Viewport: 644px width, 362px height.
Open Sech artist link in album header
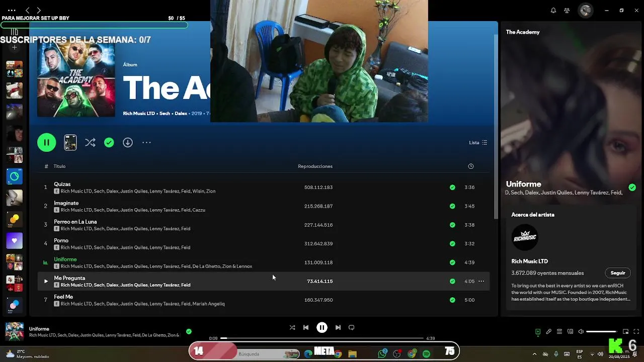point(165,114)
